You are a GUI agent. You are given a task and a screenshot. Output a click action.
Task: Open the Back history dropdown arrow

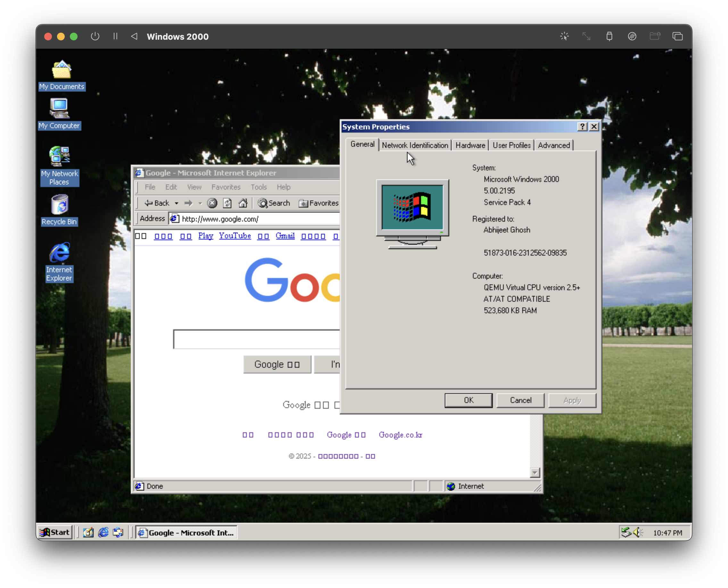[x=177, y=203]
